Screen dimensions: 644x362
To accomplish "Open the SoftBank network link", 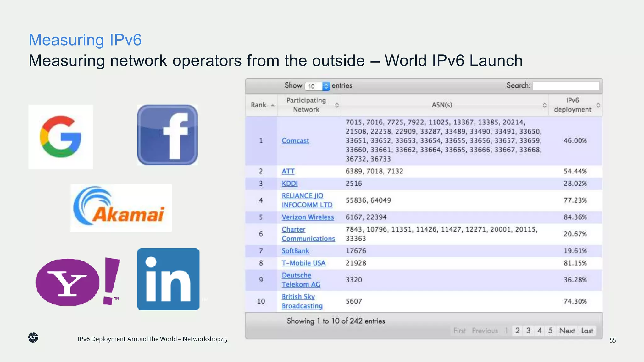I will click(296, 251).
